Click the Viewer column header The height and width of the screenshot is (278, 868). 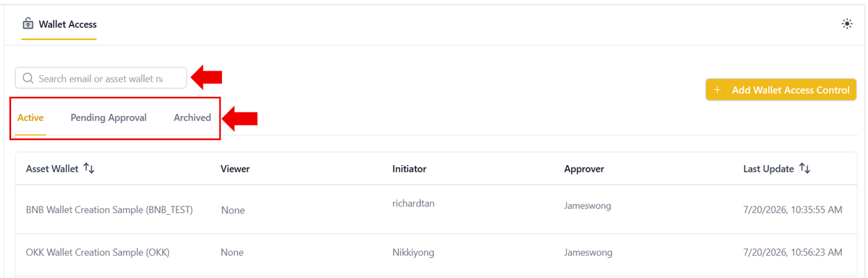click(x=235, y=169)
